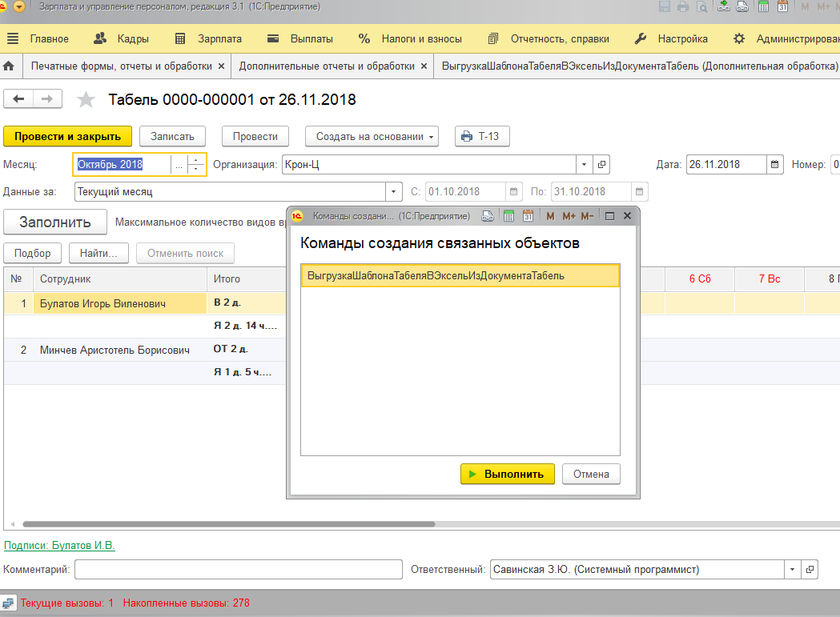Click the Подбор button
The height and width of the screenshot is (617, 840).
tap(33, 254)
